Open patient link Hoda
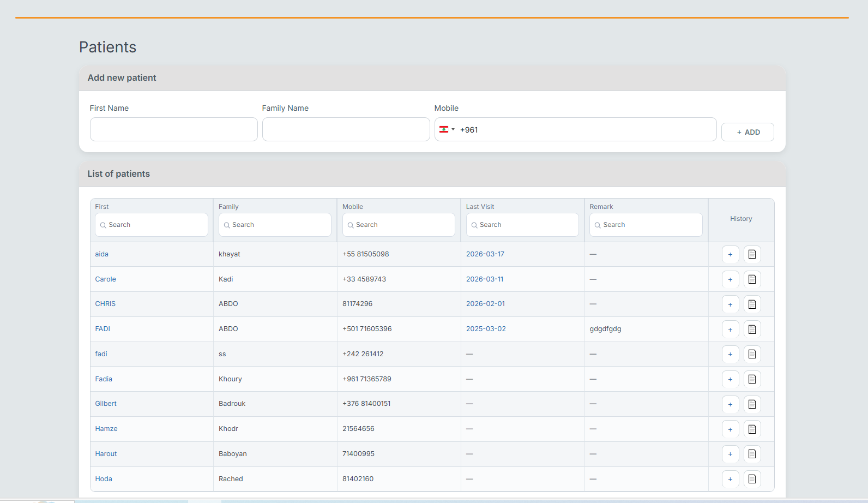This screenshot has height=503, width=868. pyautogui.click(x=104, y=479)
